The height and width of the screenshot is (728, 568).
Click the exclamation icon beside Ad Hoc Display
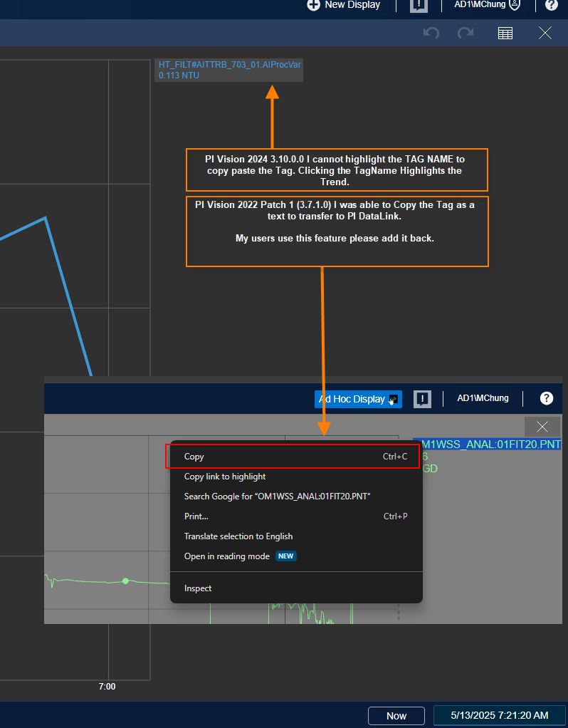click(423, 399)
